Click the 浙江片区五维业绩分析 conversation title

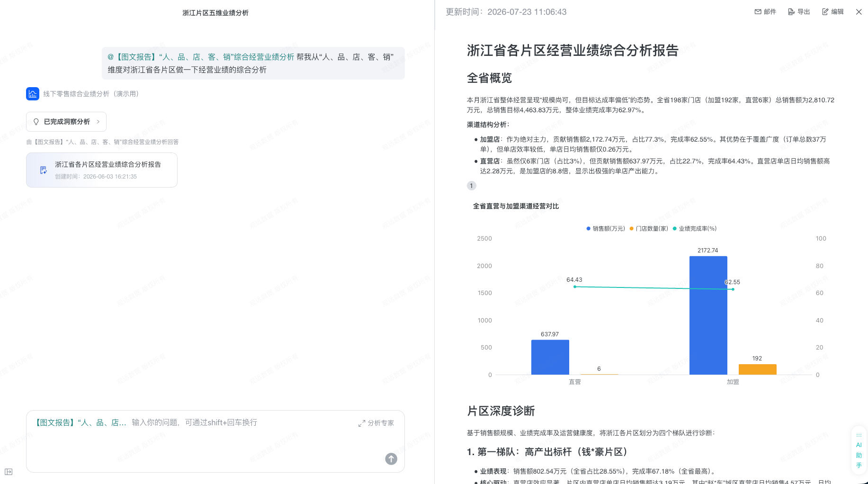click(215, 13)
